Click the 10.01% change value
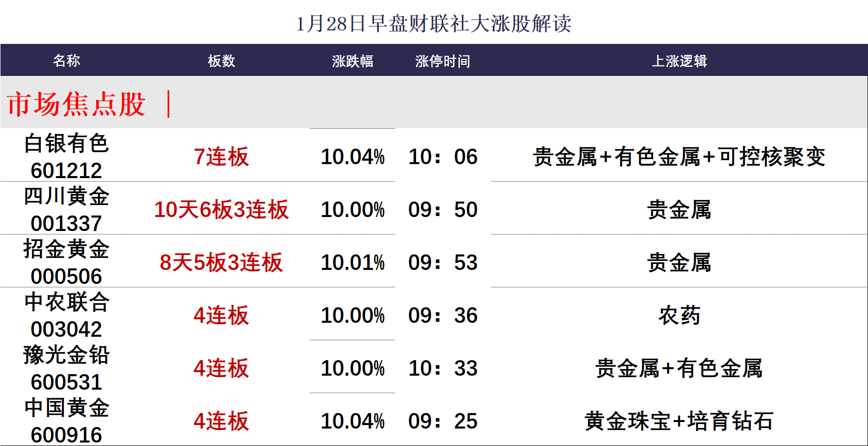Image resolution: width=868 pixels, height=446 pixels. click(x=352, y=262)
